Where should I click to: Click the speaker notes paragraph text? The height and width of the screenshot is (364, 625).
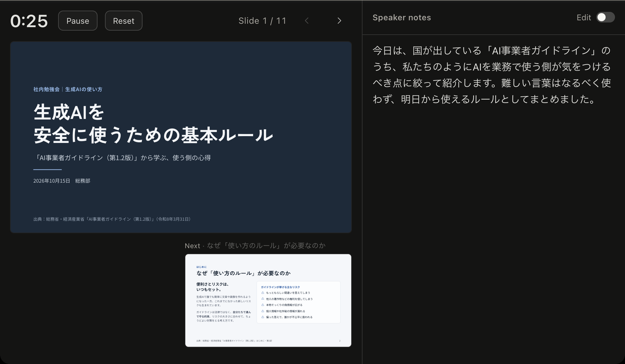click(x=492, y=74)
